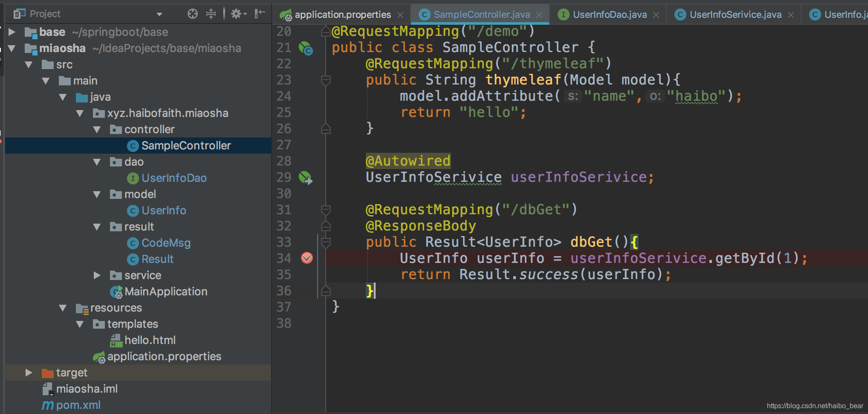Click the scroll-from-source target icon in Project panel
868x414 pixels.
click(193, 14)
